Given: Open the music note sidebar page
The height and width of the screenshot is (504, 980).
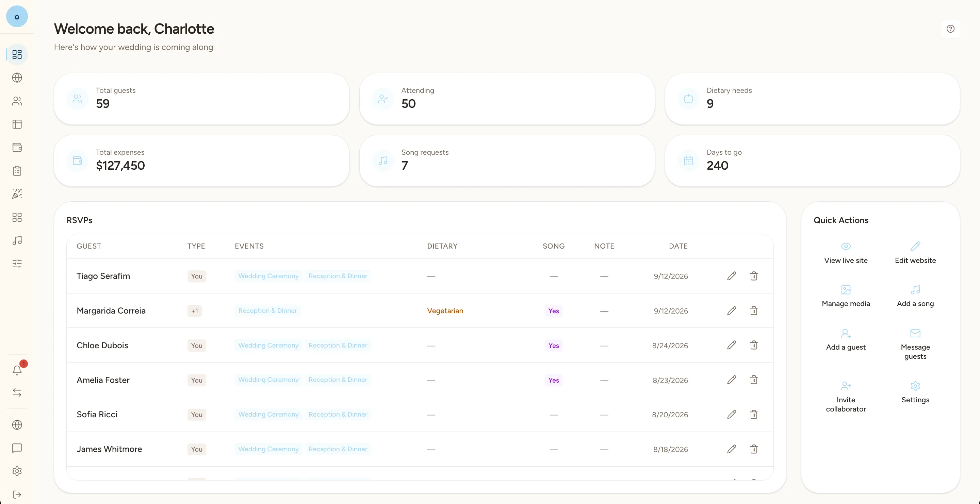Looking at the screenshot, I should click(17, 240).
